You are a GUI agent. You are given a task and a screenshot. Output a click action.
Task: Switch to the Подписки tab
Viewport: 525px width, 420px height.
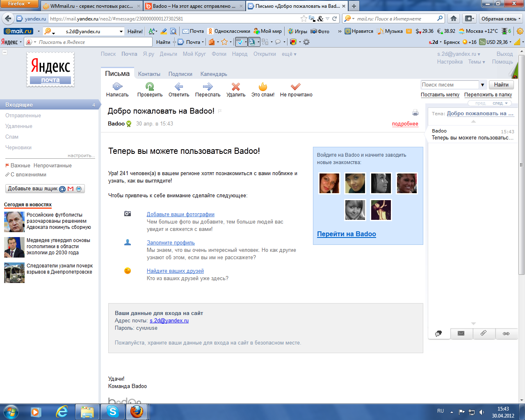pos(180,74)
